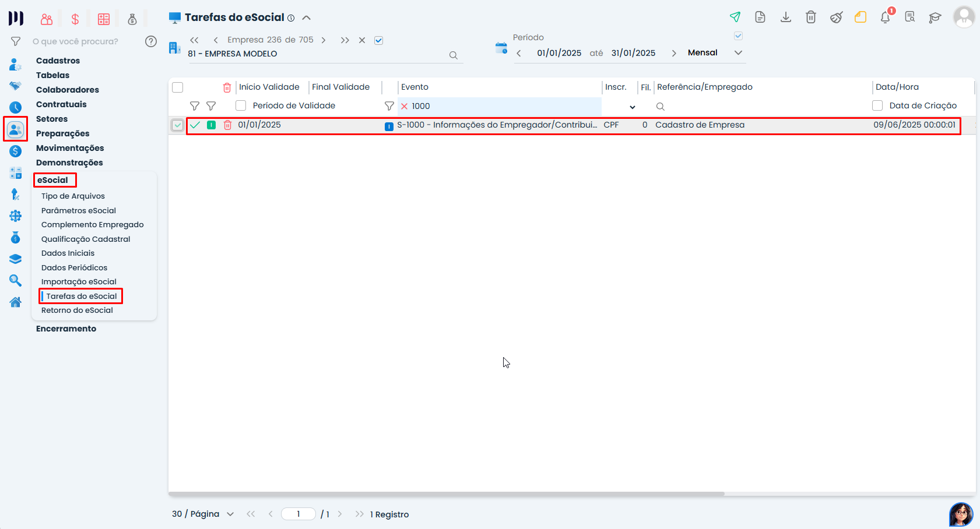Clear the 1000 event filter with red X

pos(404,106)
